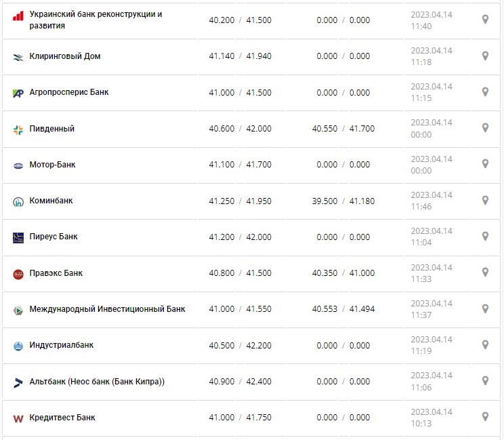Screen dimensions: 504x440
Task: Open the Альтбанк (Неос банк) link
Action: click(97, 382)
